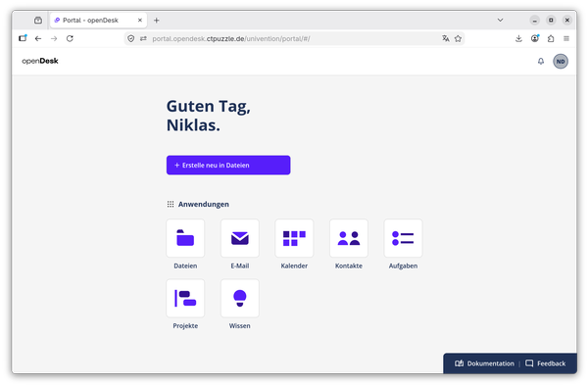The height and width of the screenshot is (386, 588).
Task: Open the sidebar toggle icon
Action: [x=23, y=38]
